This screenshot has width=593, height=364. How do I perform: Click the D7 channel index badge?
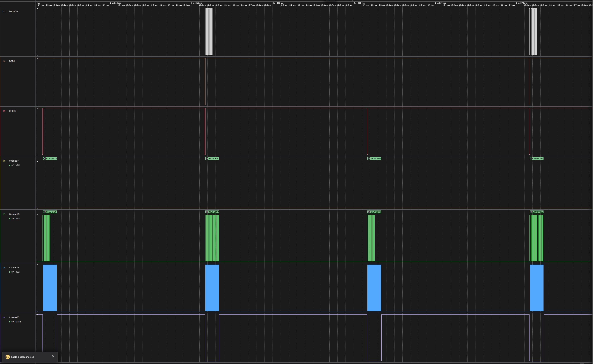[x=4, y=318]
